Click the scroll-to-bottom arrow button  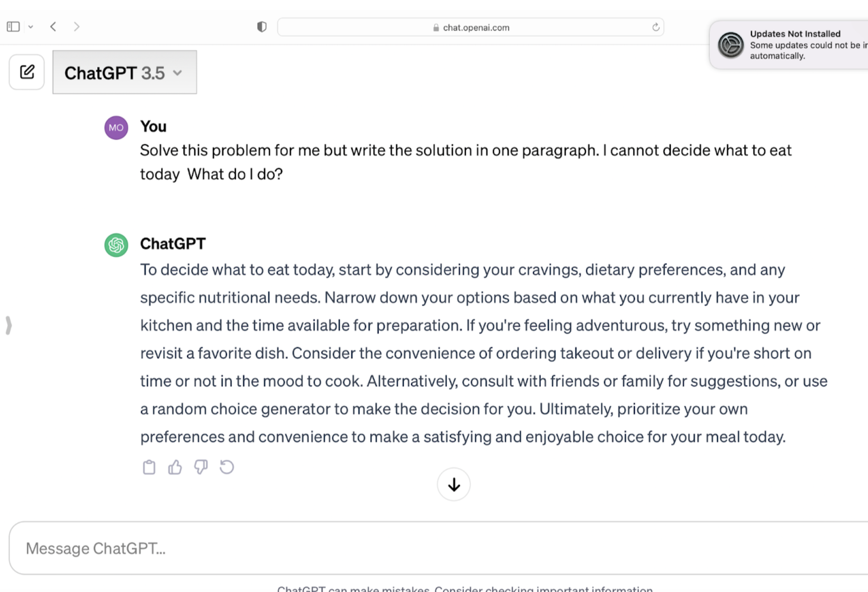pyautogui.click(x=454, y=484)
